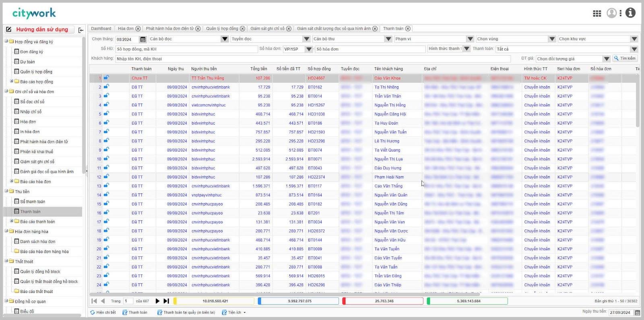Expand the Báo cáo hợp đồng folder
Screen dimensions: 644x320
coord(12,81)
